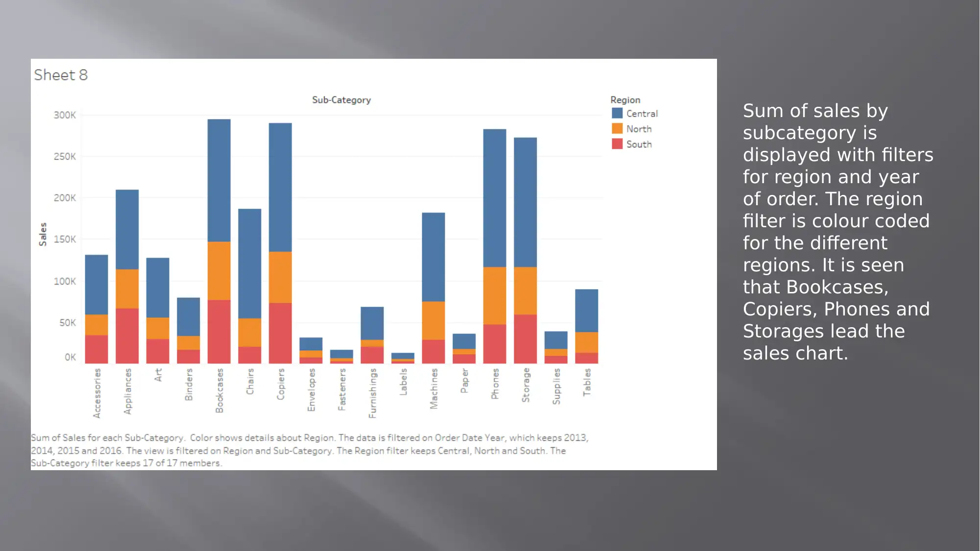The height and width of the screenshot is (551, 980).
Task: Click the 'Art' axis label
Action: (x=158, y=375)
